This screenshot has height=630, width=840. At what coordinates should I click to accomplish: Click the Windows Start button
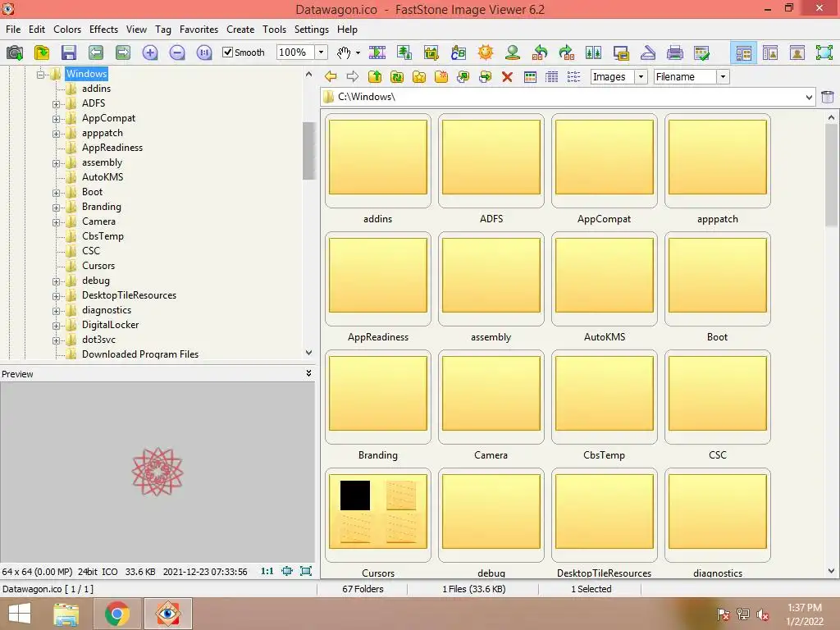(x=20, y=614)
